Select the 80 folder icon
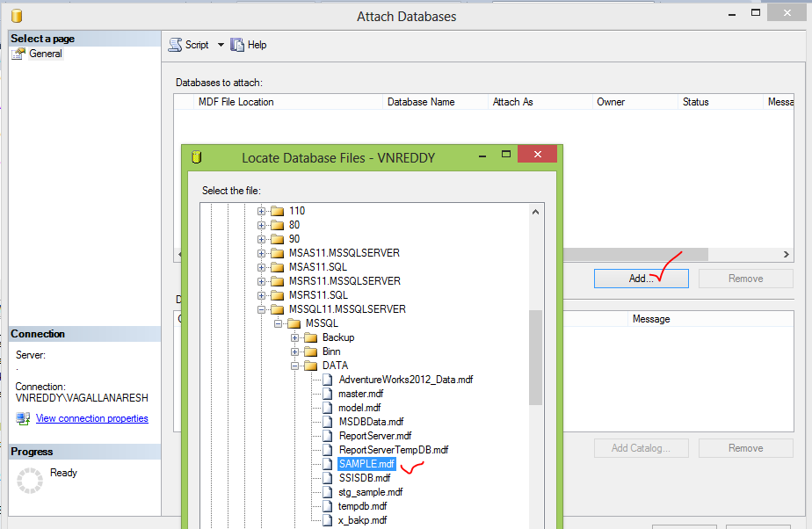Screen dimensions: 812x529 (x=278, y=225)
